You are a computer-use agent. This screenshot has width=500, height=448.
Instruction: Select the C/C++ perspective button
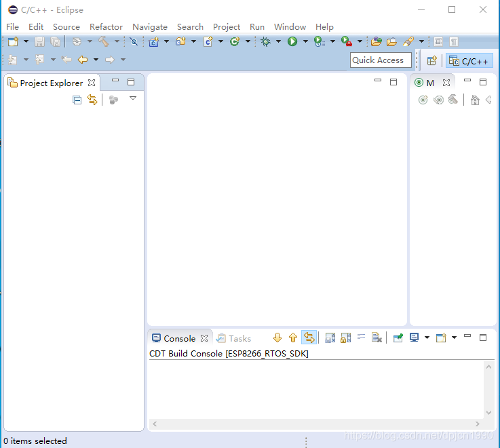tap(469, 60)
